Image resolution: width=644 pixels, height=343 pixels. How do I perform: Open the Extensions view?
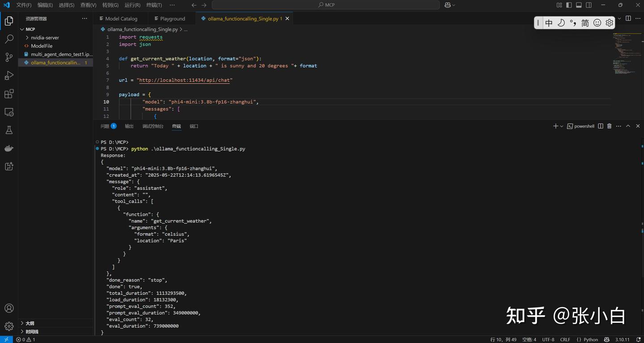(9, 94)
